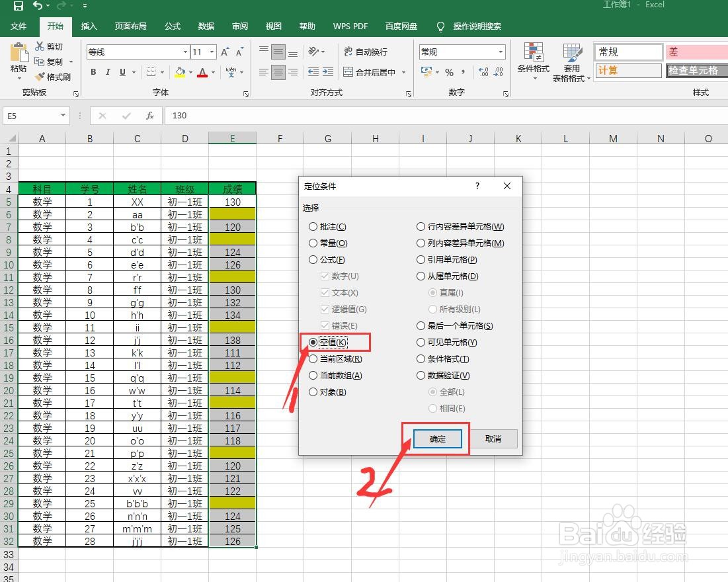The height and width of the screenshot is (582, 728).
Task: Open the fill color dropdown arrow
Action: tap(191, 72)
